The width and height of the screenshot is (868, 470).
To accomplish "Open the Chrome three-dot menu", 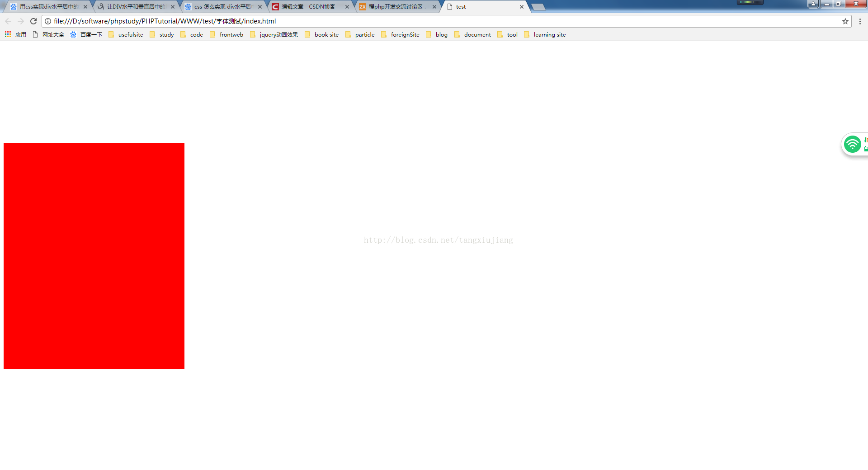I will point(860,21).
